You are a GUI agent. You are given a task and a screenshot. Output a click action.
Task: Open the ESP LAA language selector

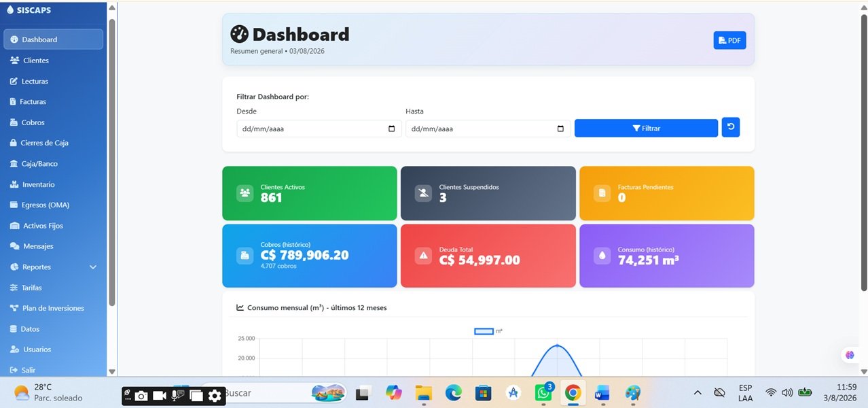tap(745, 393)
